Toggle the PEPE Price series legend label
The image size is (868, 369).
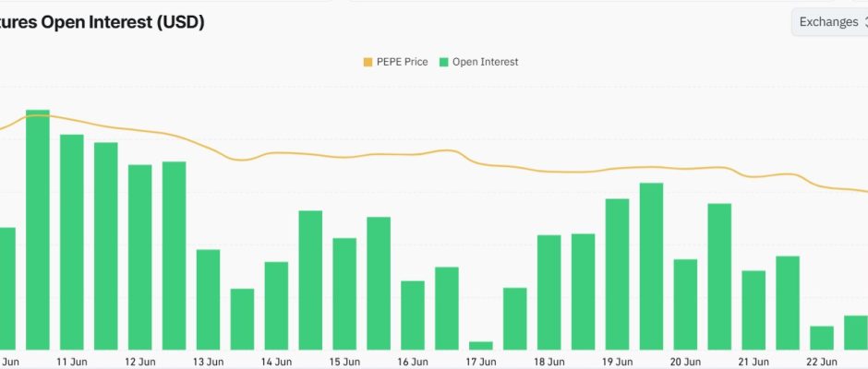point(402,62)
